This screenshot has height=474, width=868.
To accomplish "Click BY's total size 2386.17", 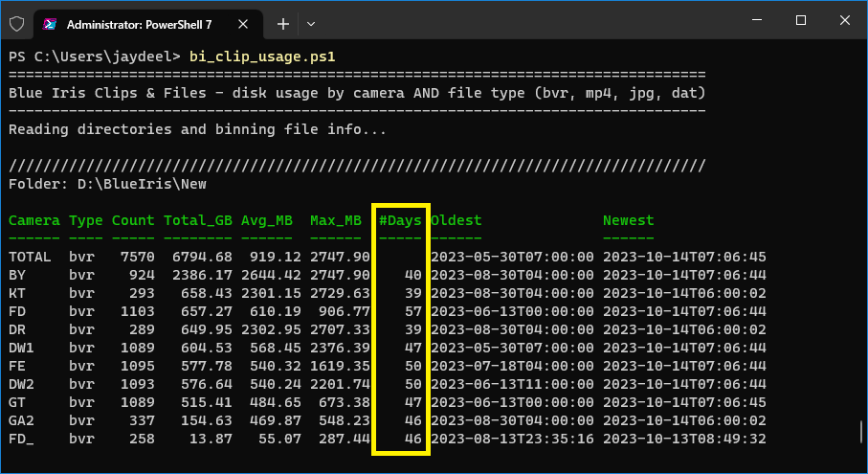I will [x=202, y=275].
